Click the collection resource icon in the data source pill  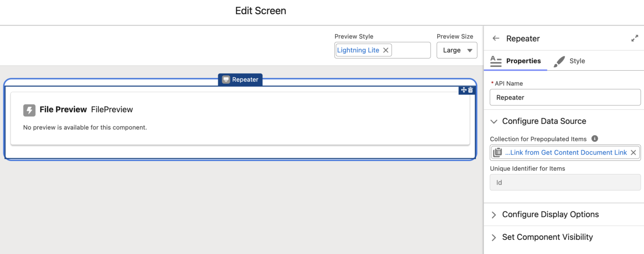(497, 152)
